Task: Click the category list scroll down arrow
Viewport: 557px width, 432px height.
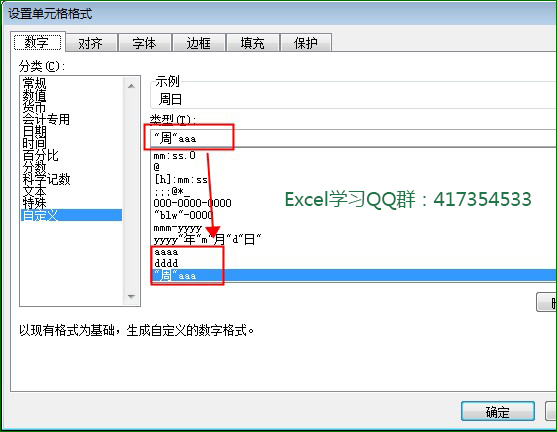Action: [131, 296]
